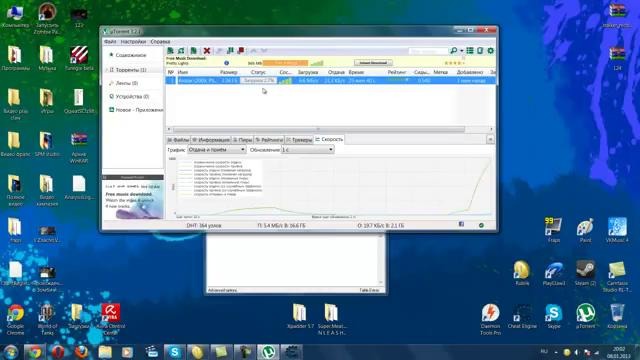The width and height of the screenshot is (640, 360).
Task: Stop torrent with red square icon
Action: 241,51
